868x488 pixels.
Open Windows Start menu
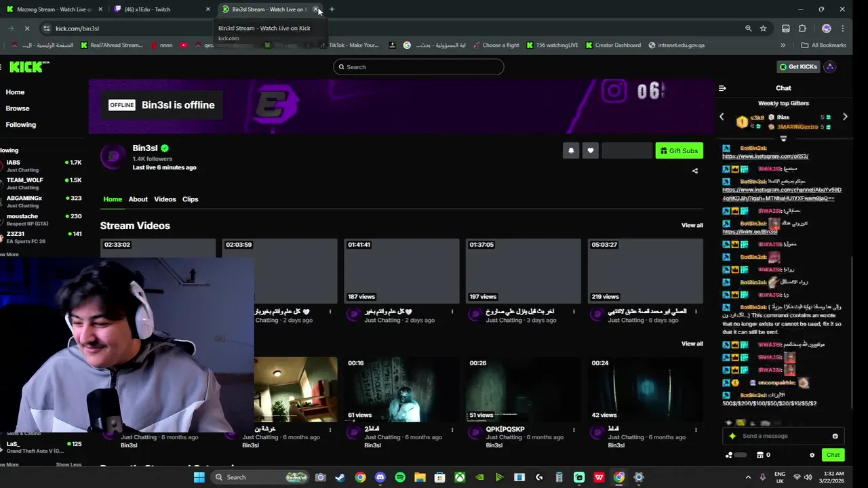pos(199,477)
